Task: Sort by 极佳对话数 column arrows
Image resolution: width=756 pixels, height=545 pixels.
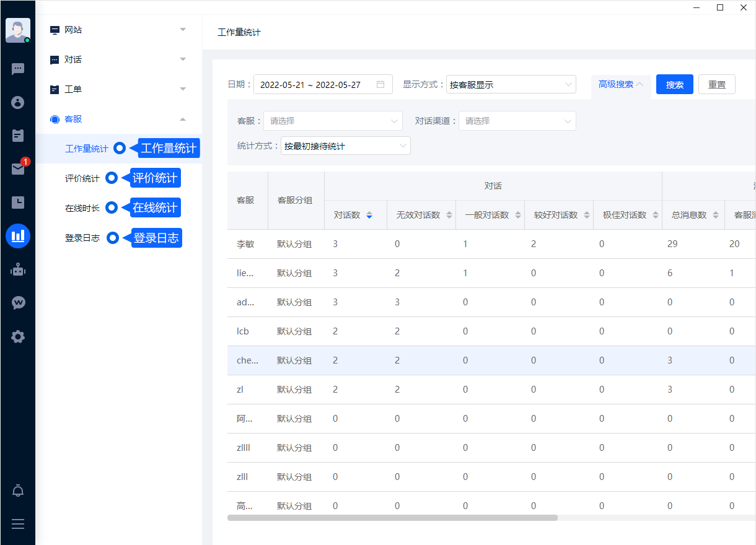Action: 656,215
